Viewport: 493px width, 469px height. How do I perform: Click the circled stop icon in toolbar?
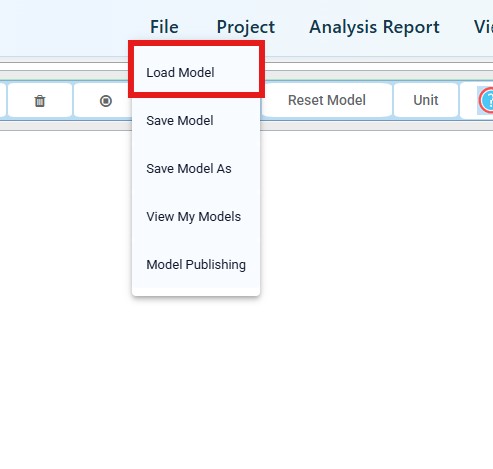coord(106,101)
